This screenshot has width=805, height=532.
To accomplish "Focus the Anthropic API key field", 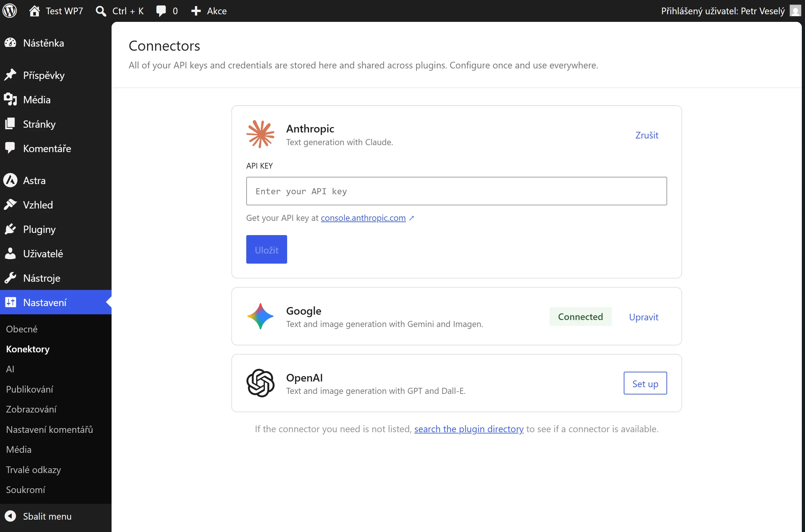I will pos(456,191).
